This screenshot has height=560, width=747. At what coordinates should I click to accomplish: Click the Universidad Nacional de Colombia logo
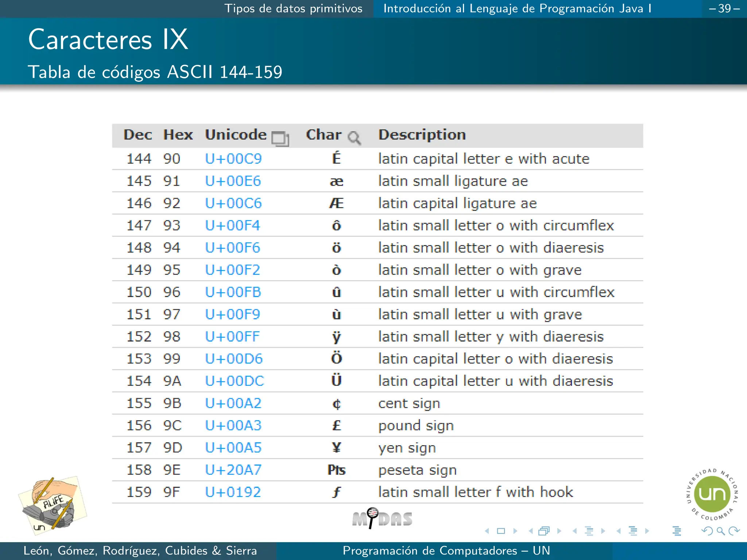pos(712,494)
